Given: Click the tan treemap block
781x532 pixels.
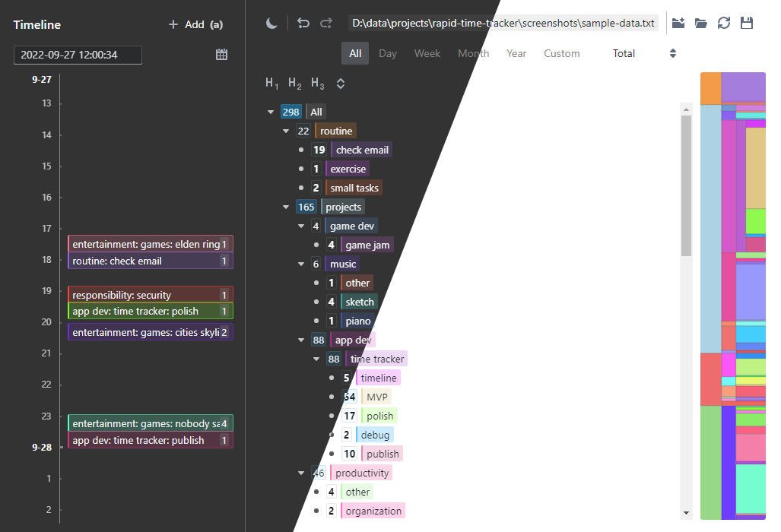Looking at the screenshot, I should click(756, 168).
